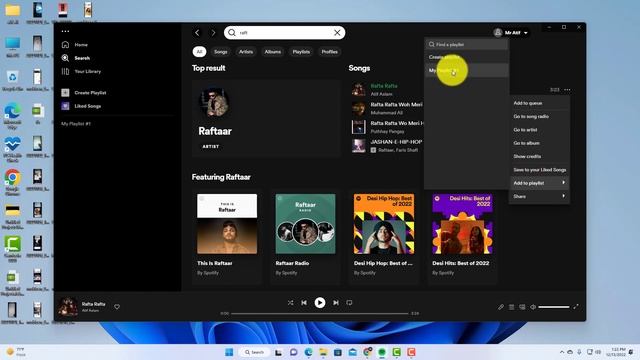Toggle repeat in the player bar

pos(349,303)
